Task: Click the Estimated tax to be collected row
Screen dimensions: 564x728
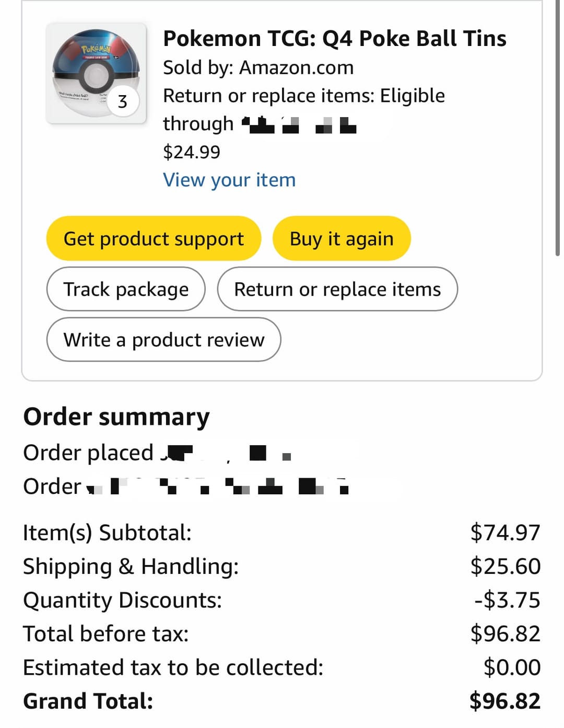Action: [x=282, y=667]
